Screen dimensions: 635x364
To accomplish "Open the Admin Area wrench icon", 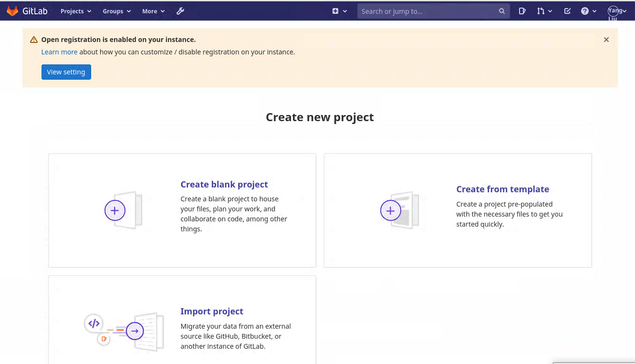I will pos(180,11).
